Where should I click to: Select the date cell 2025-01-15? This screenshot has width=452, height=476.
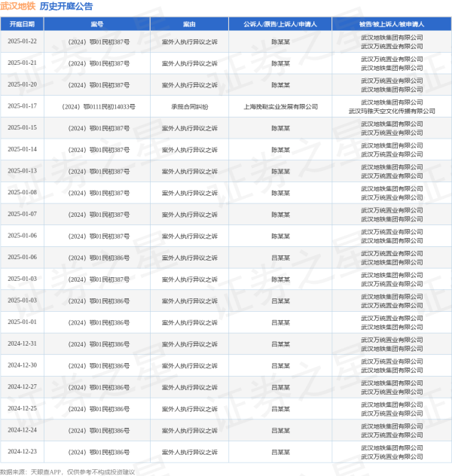[22, 127]
